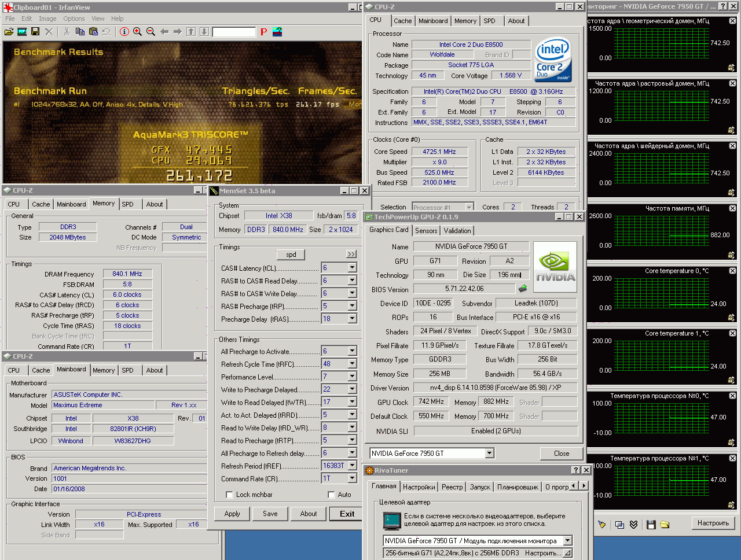Click the BIOS save chip icon in GPU-Z

523,288
